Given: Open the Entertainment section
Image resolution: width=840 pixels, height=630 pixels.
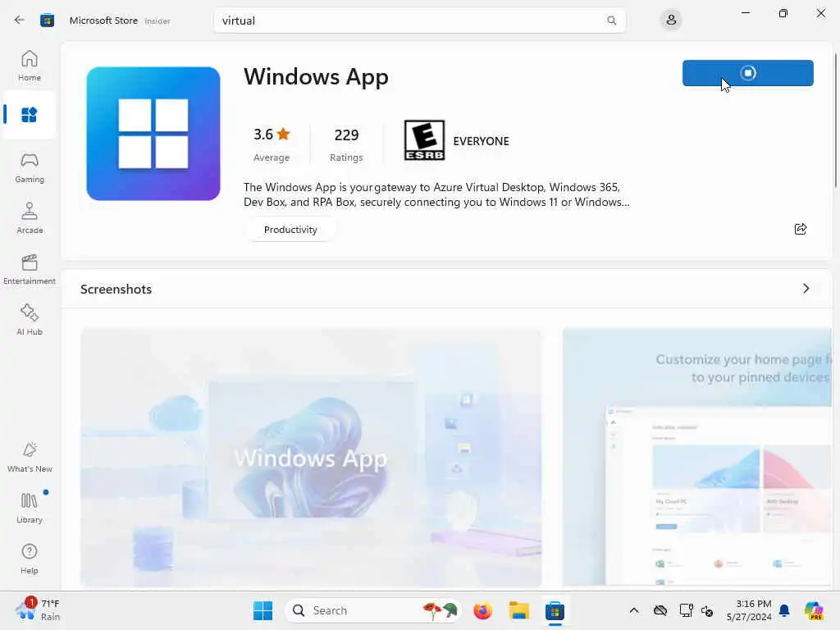Looking at the screenshot, I should coord(29,269).
